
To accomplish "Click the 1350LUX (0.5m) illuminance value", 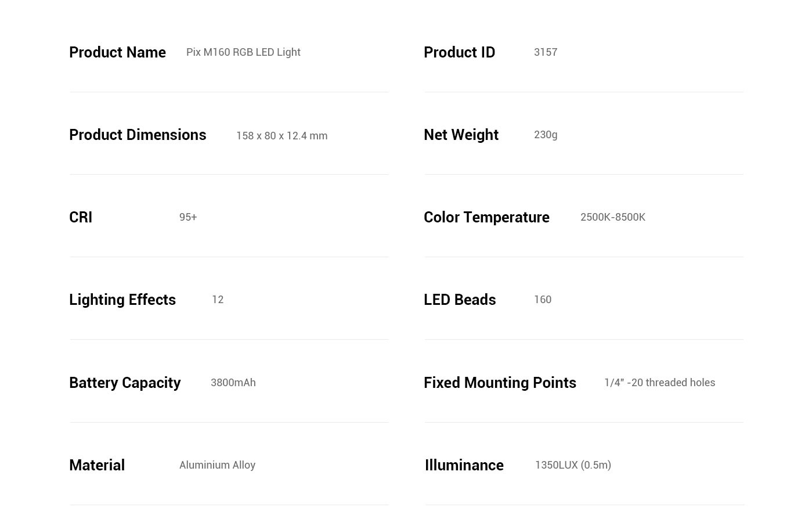I will click(x=573, y=465).
